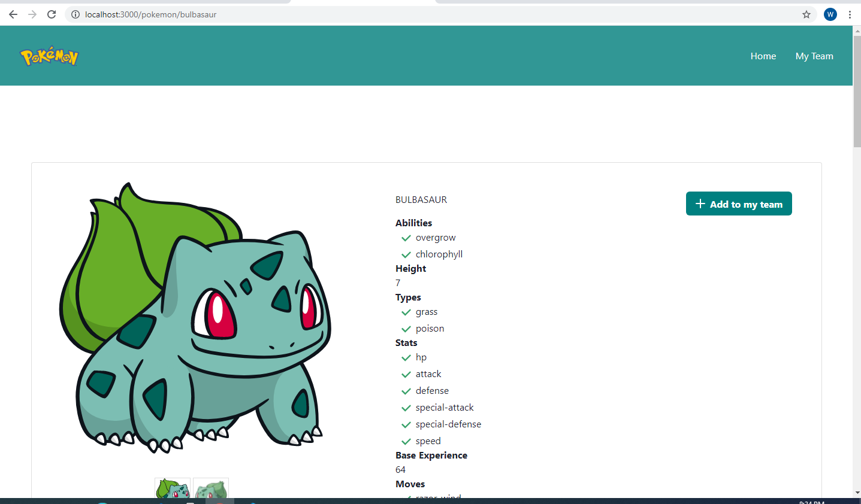Open the Home nav link
The image size is (861, 504).
[x=763, y=56]
